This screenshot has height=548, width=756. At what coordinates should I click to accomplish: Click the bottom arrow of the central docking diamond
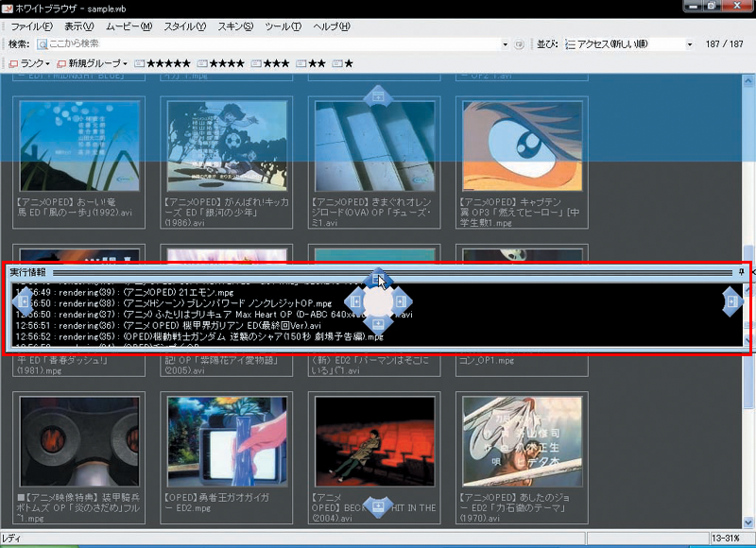(x=378, y=323)
